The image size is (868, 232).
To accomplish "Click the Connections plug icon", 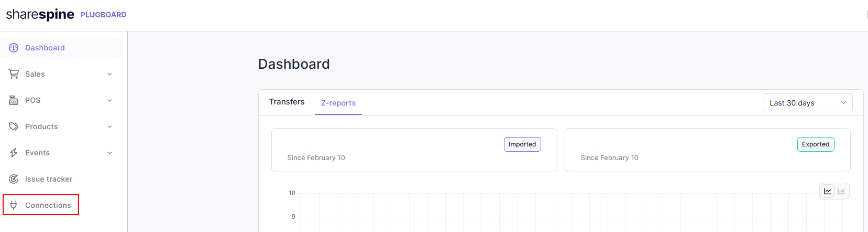I will [14, 205].
